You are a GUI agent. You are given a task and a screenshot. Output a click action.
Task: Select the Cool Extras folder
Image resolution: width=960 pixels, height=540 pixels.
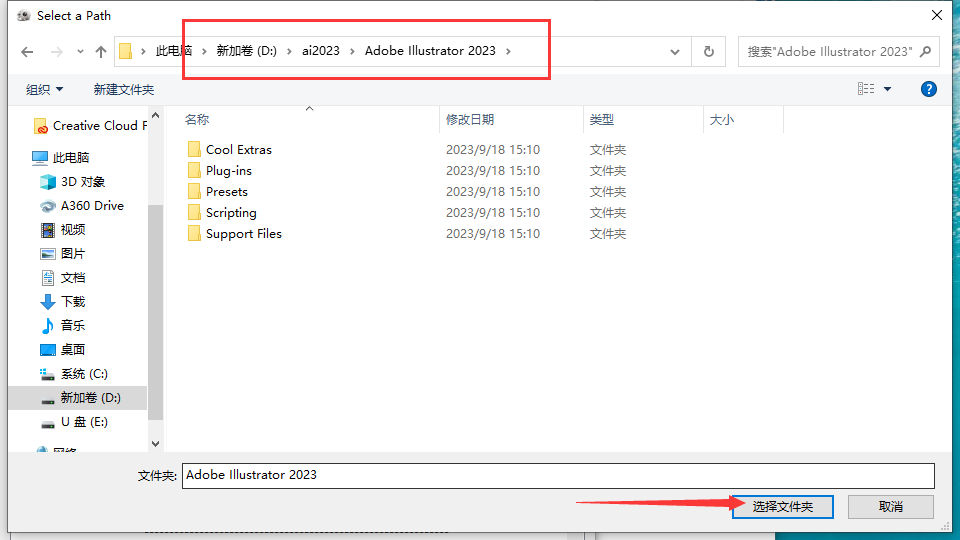pyautogui.click(x=239, y=149)
